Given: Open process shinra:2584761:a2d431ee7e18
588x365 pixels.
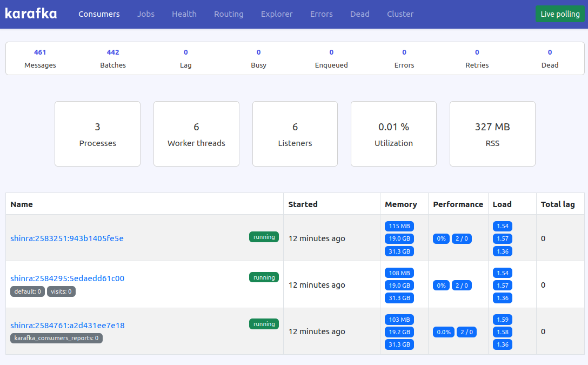Looking at the screenshot, I should click(x=68, y=325).
